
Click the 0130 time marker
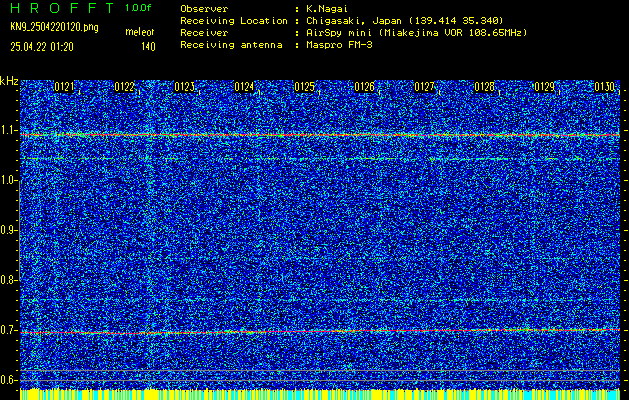[604, 87]
